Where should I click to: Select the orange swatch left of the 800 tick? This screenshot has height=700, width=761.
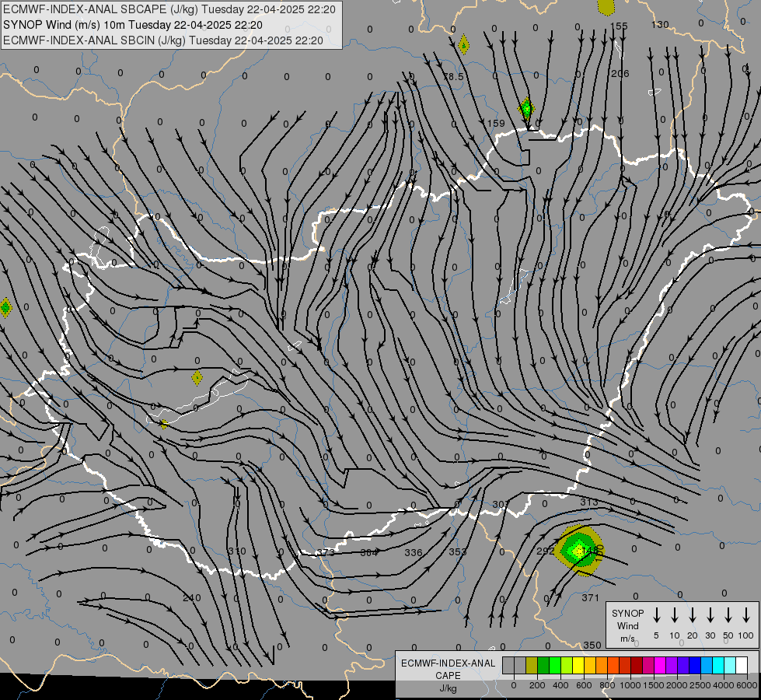coord(602,665)
